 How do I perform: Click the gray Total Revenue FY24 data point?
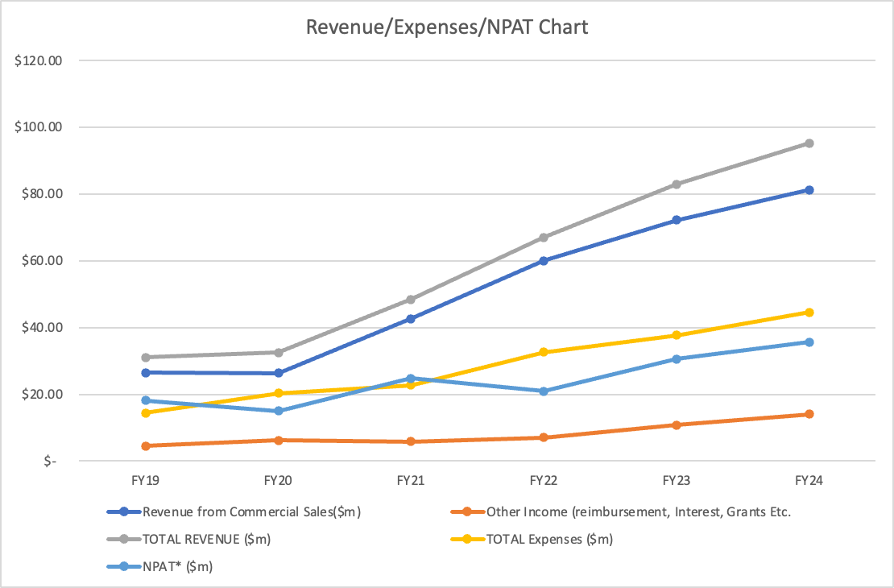point(809,143)
